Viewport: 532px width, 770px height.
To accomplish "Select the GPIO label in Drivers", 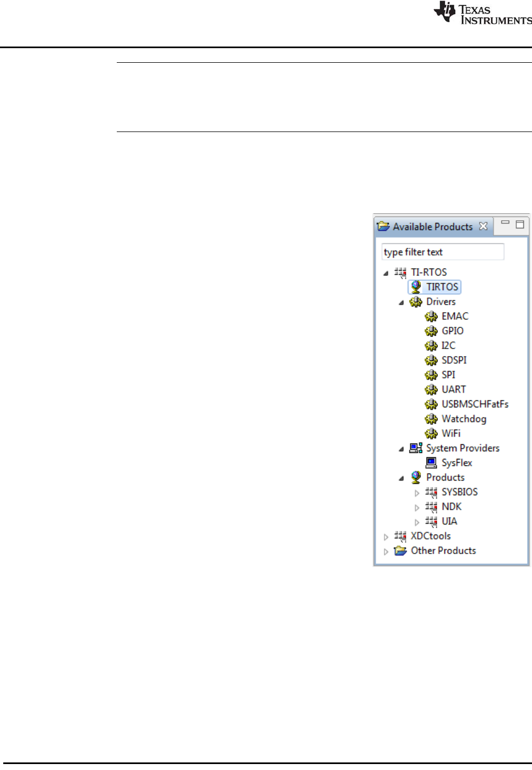I will [453, 331].
